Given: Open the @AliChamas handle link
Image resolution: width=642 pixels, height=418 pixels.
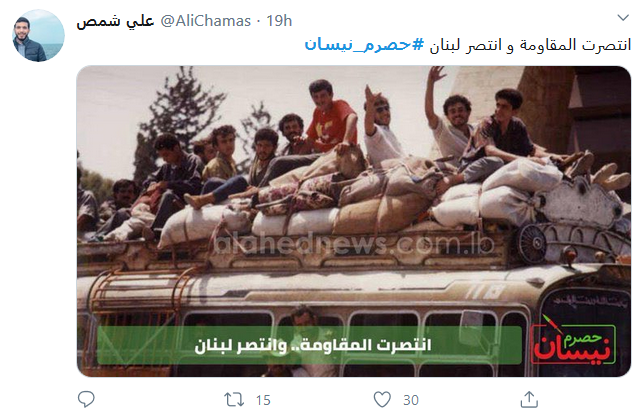Looking at the screenshot, I should (206, 21).
